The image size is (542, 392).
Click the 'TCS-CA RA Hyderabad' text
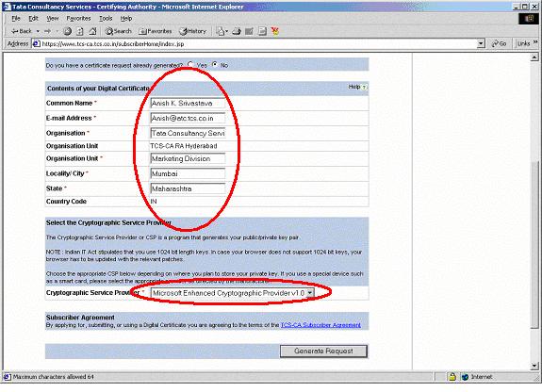184,146
